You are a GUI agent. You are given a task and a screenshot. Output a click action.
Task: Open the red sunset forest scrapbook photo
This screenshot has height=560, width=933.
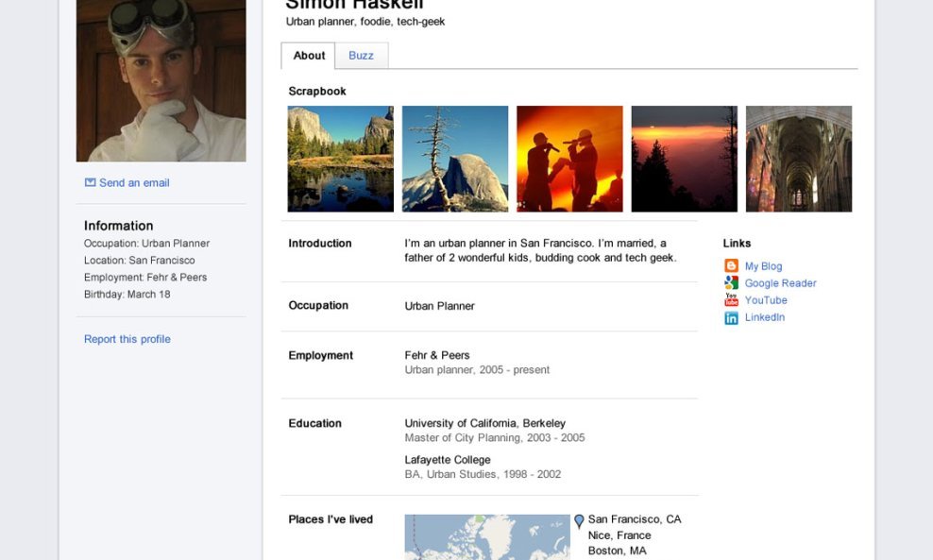tap(685, 159)
